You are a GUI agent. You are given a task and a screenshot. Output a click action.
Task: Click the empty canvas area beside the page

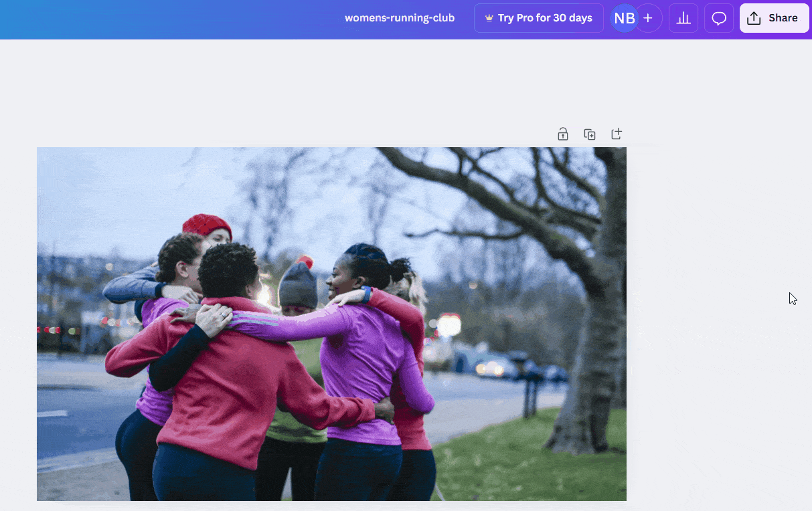click(716, 301)
